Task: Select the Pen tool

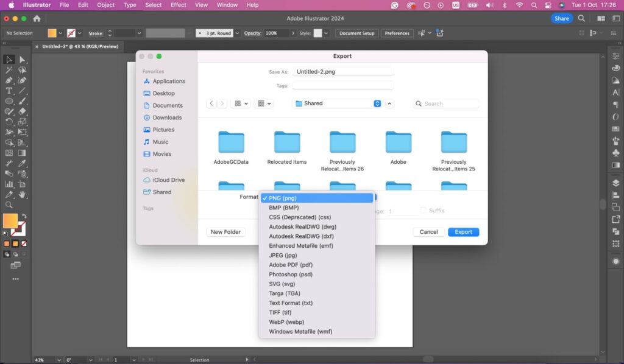Action: pyautogui.click(x=9, y=80)
